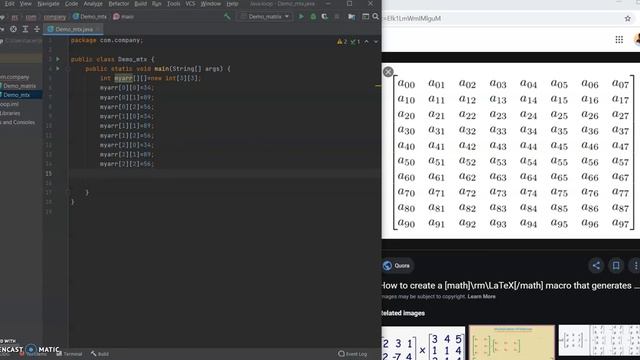Viewport: 640px width, 360px height.
Task: Open the Terminal tool window
Action: click(x=70, y=354)
